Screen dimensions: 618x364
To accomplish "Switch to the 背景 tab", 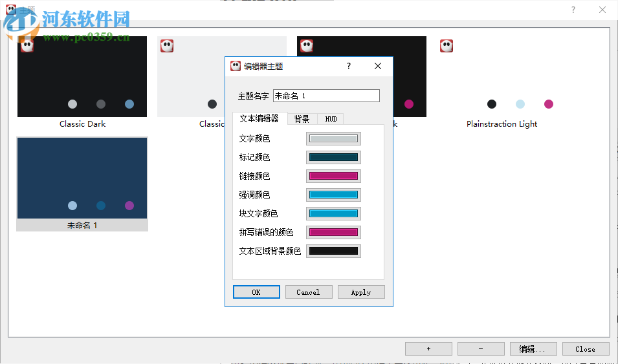I will (302, 119).
